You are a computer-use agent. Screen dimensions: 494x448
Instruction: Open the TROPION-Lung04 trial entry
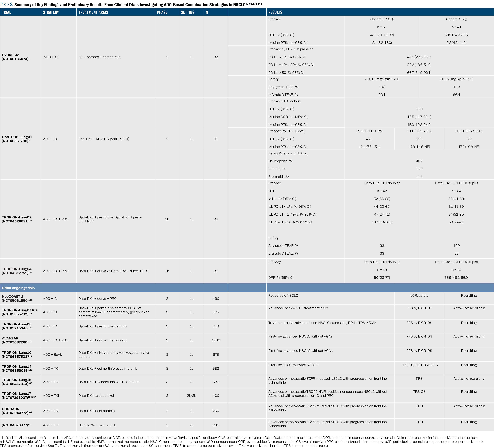(x=17, y=271)
